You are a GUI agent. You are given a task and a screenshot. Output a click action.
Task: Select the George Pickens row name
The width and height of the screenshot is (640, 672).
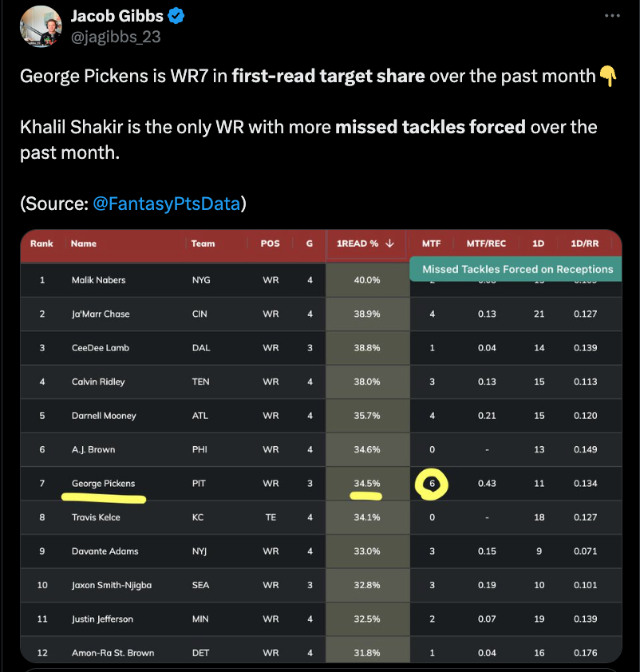click(103, 484)
